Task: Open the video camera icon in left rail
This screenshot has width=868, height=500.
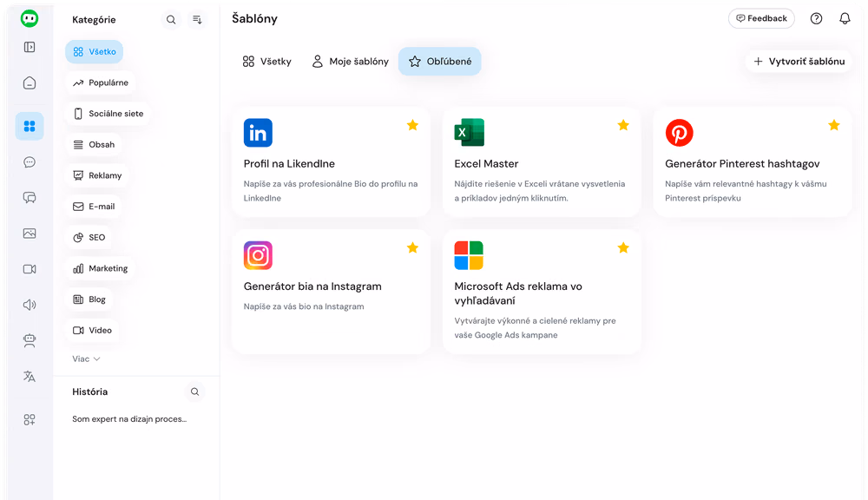Action: click(30, 268)
